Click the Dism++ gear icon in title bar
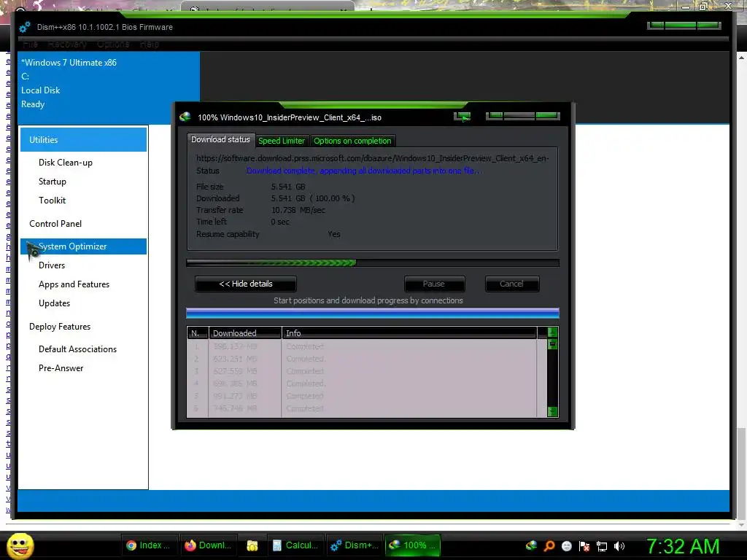Image resolution: width=747 pixels, height=560 pixels. click(25, 27)
